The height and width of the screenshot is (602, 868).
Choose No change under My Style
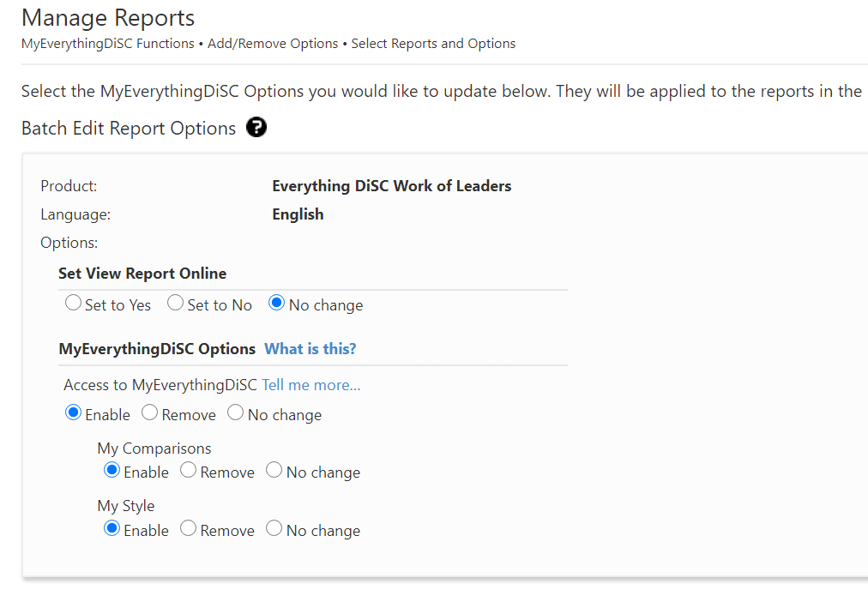[274, 528]
